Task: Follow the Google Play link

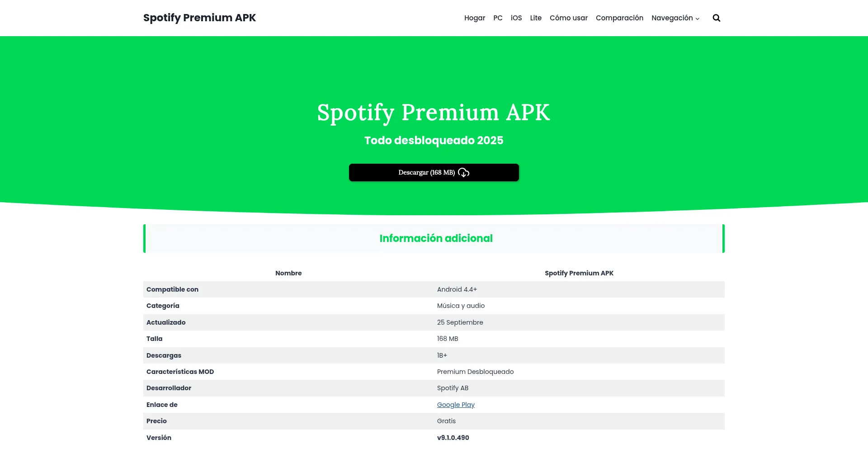Action: pyautogui.click(x=455, y=405)
